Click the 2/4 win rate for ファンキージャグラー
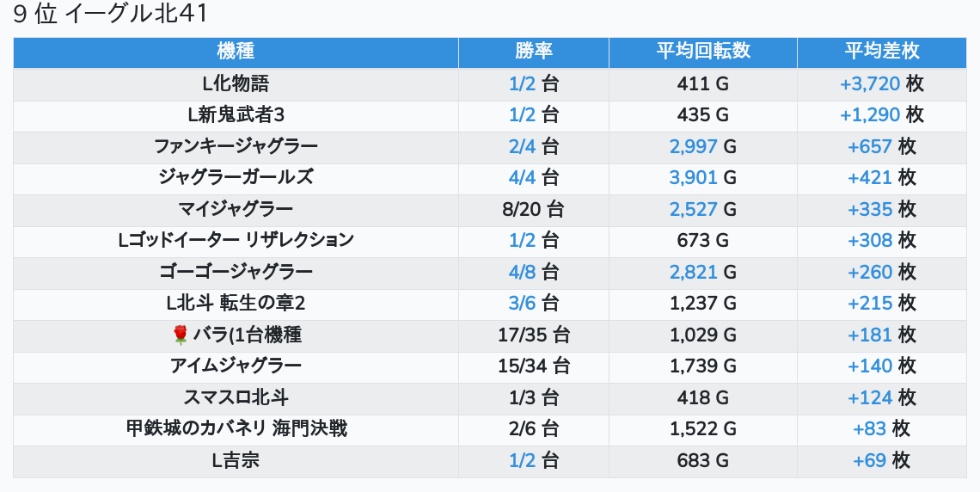 (522, 146)
